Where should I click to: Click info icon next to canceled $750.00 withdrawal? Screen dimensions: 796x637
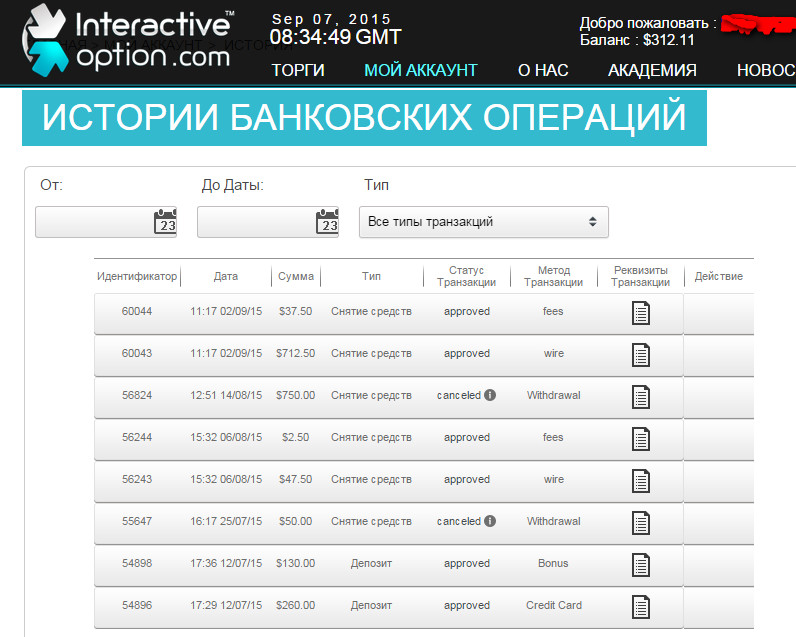490,395
